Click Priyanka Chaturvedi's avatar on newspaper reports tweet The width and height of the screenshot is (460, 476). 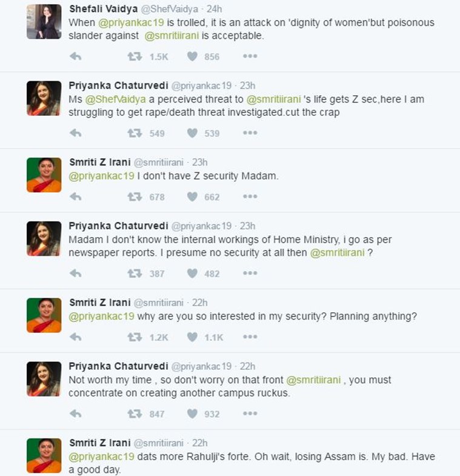coord(44,238)
